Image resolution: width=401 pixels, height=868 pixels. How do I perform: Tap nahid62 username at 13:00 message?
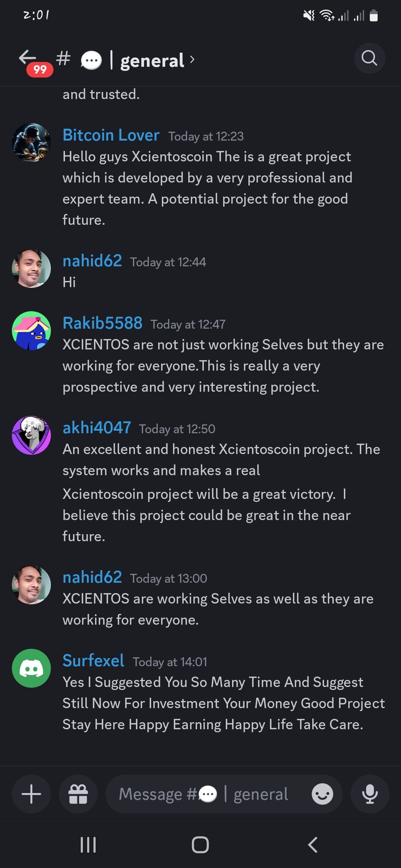[x=92, y=577]
